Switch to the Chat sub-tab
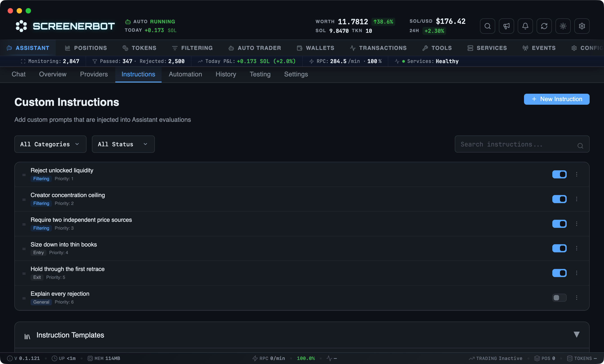The image size is (604, 364). point(19,74)
